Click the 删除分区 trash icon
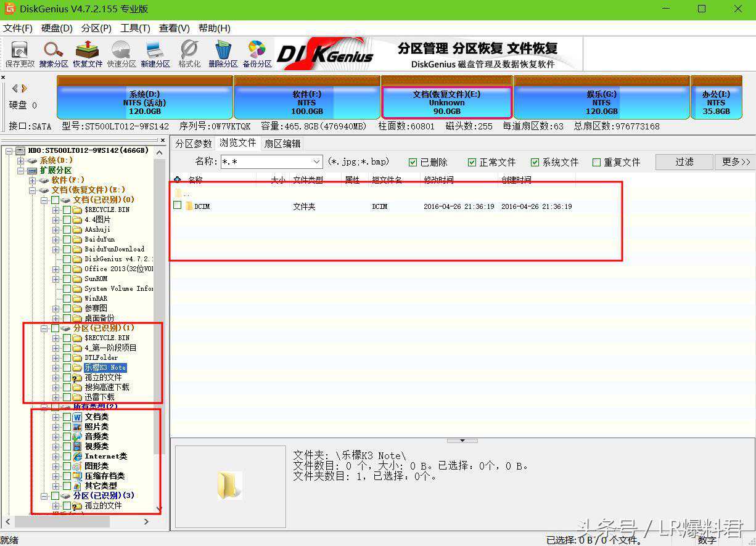Image resolution: width=756 pixels, height=546 pixels. click(223, 54)
